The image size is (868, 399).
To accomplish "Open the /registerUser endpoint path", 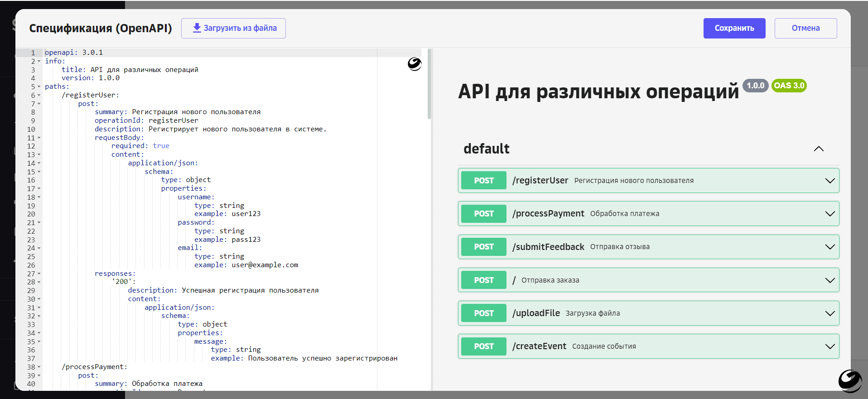I will coord(540,180).
